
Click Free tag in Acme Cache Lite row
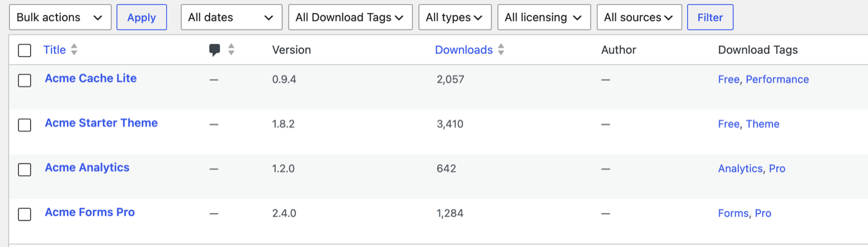(728, 79)
